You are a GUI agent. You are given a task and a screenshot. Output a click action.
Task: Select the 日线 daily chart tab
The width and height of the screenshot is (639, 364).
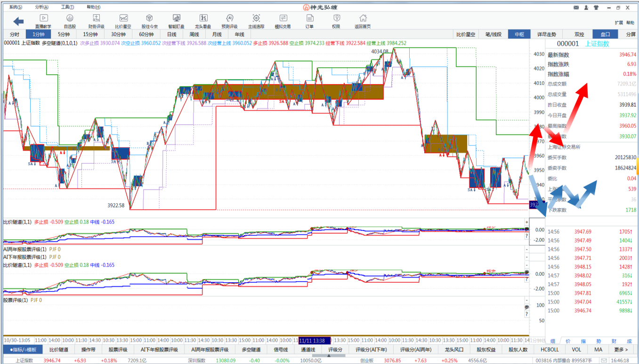click(x=171, y=34)
